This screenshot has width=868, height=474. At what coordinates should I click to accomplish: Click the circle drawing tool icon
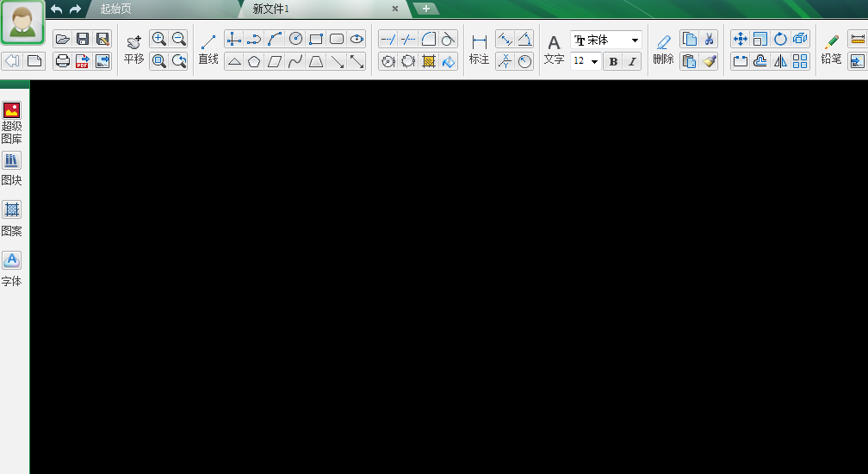pos(295,39)
